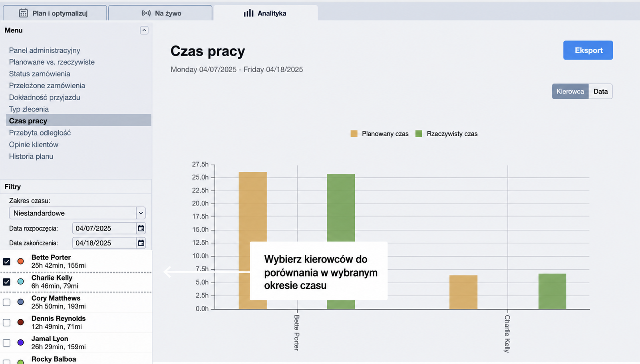Open Przełożone zamówienia report
The image size is (640, 364).
[x=47, y=86]
